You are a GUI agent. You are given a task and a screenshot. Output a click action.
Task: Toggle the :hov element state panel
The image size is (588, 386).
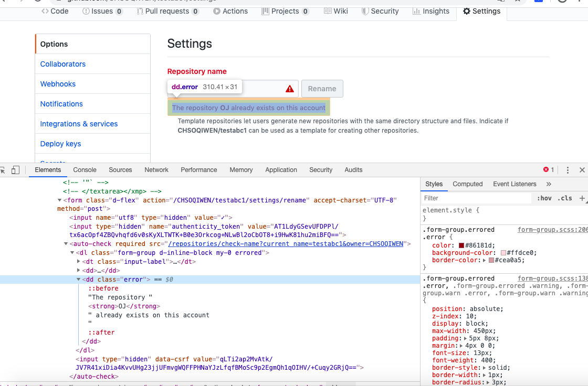coord(544,198)
